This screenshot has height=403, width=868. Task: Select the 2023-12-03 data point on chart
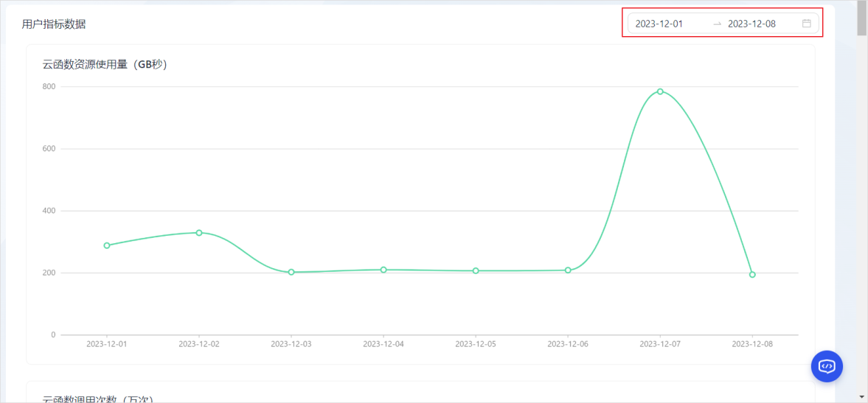coord(291,272)
